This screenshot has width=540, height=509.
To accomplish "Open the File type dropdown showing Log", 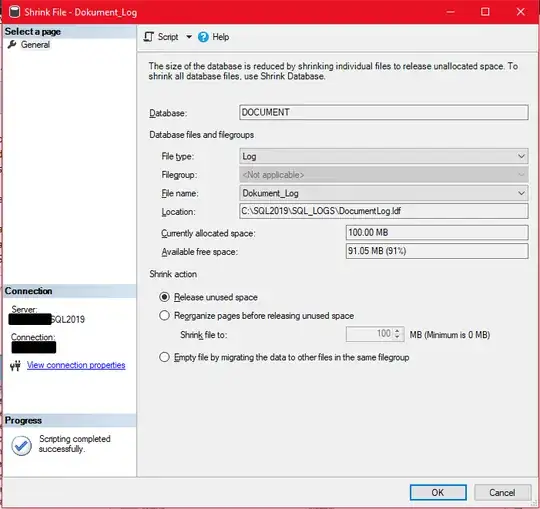I will click(384, 156).
